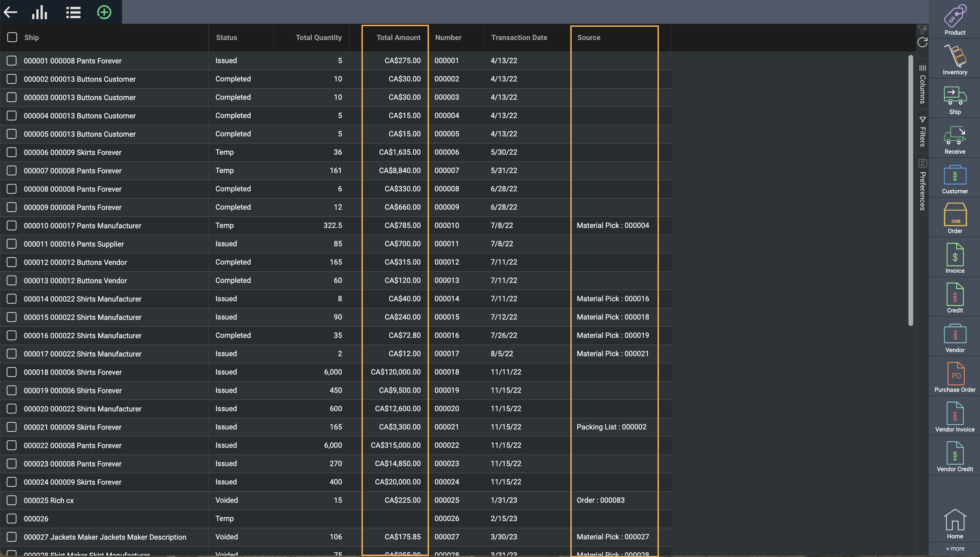Select checkbox for 000025 Rich cx
Image resolution: width=980 pixels, height=557 pixels.
click(x=12, y=500)
